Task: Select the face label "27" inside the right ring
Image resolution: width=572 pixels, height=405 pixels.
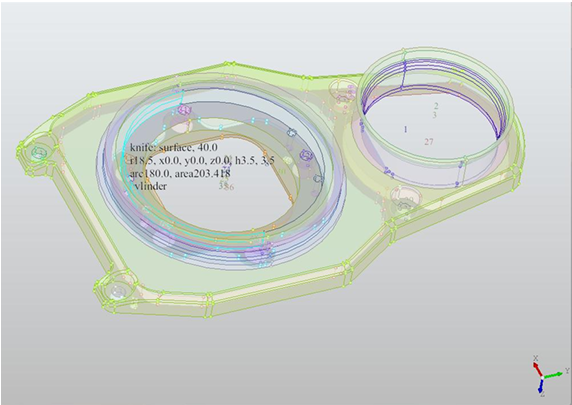Action: click(x=429, y=142)
